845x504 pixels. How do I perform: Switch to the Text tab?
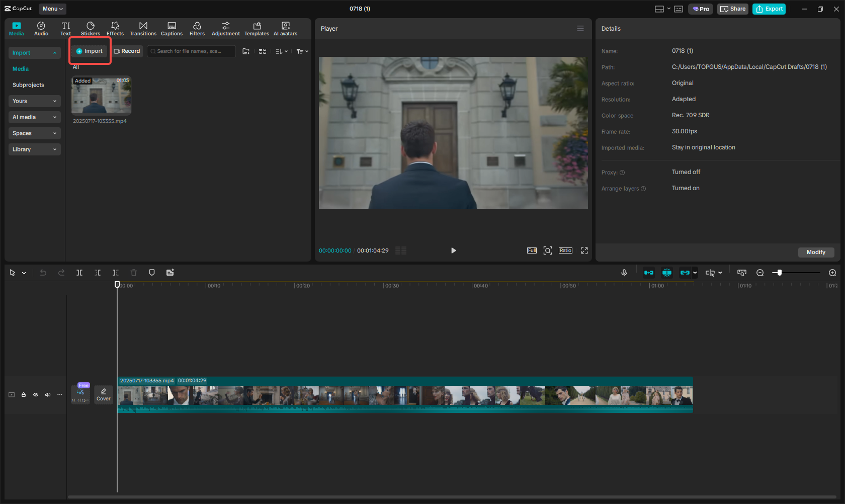point(66,29)
